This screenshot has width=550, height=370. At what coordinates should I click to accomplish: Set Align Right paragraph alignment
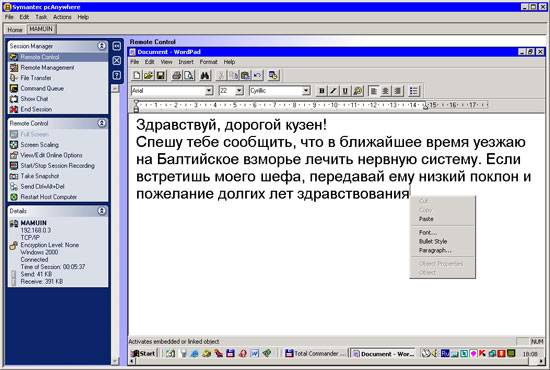click(x=397, y=91)
